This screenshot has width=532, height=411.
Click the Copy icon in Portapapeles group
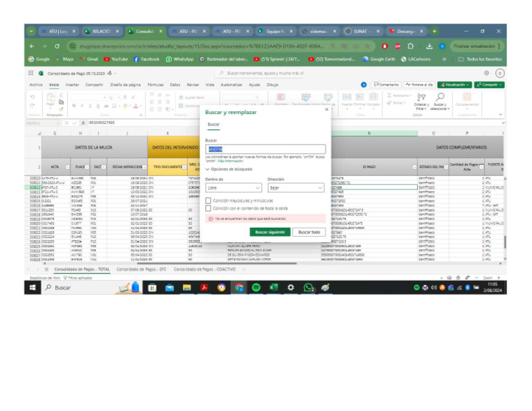(61, 102)
